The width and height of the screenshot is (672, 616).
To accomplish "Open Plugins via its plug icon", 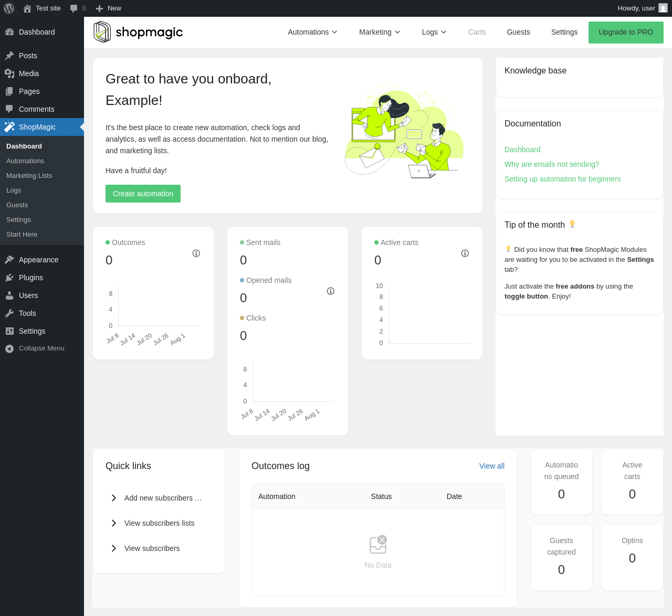I will point(9,278).
